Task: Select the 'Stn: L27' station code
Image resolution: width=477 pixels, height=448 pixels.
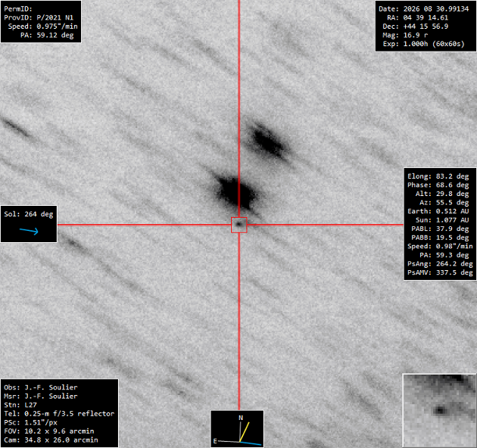Action: (x=20, y=405)
